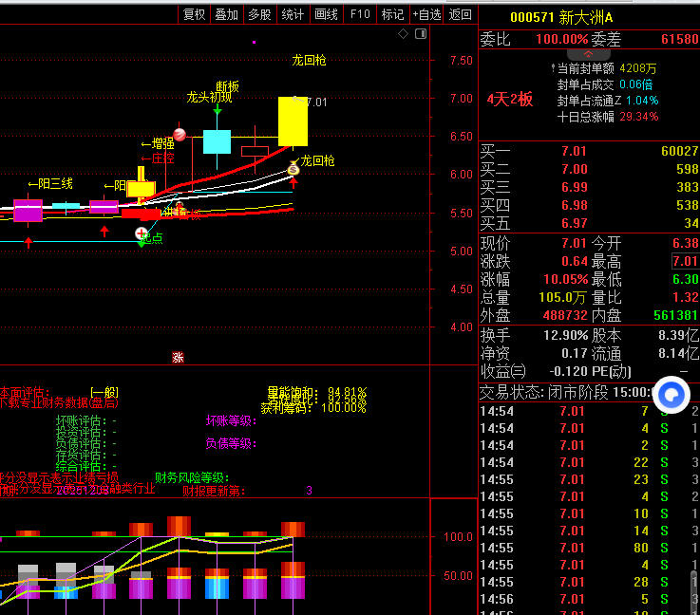Click the 标记 mark button
Screen dimensions: 700x615
pyautogui.click(x=392, y=14)
